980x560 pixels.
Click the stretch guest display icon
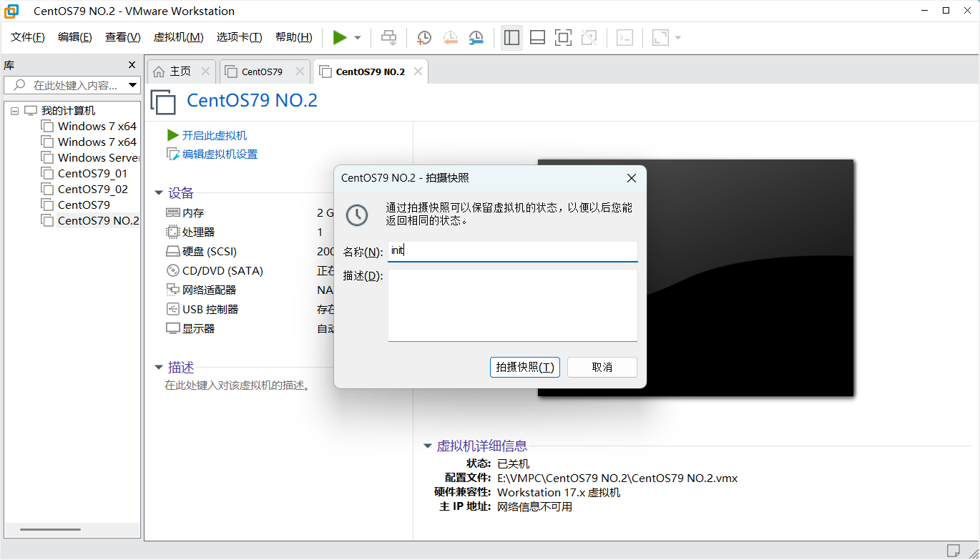660,38
